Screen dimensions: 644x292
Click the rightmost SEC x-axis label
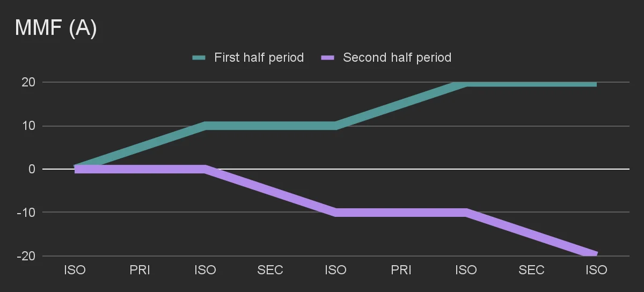[531, 270]
